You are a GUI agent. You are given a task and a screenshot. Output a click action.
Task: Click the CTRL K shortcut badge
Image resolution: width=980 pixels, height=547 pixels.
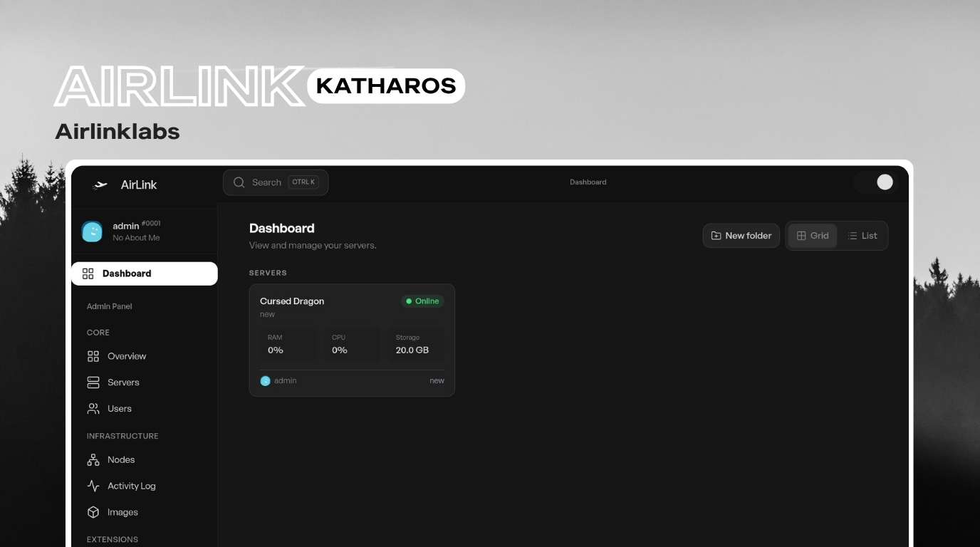coord(303,182)
